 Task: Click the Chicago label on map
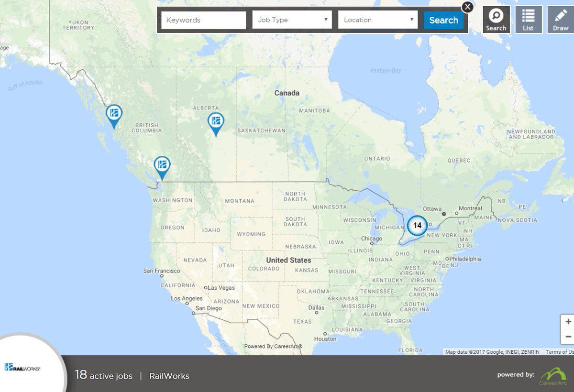point(372,239)
